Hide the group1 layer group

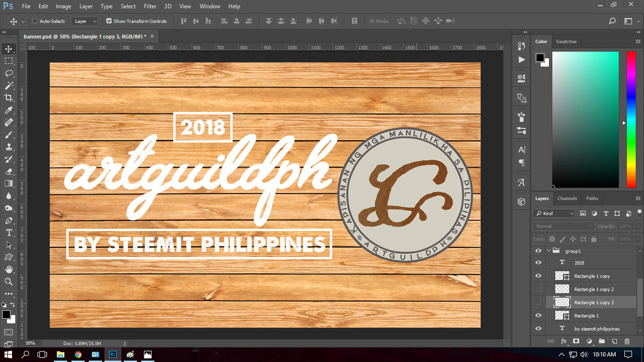point(538,250)
